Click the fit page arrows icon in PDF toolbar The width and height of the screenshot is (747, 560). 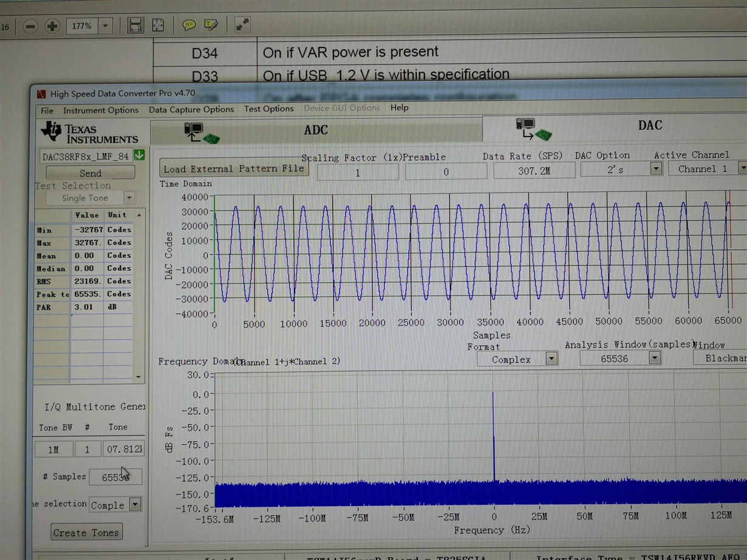158,26
